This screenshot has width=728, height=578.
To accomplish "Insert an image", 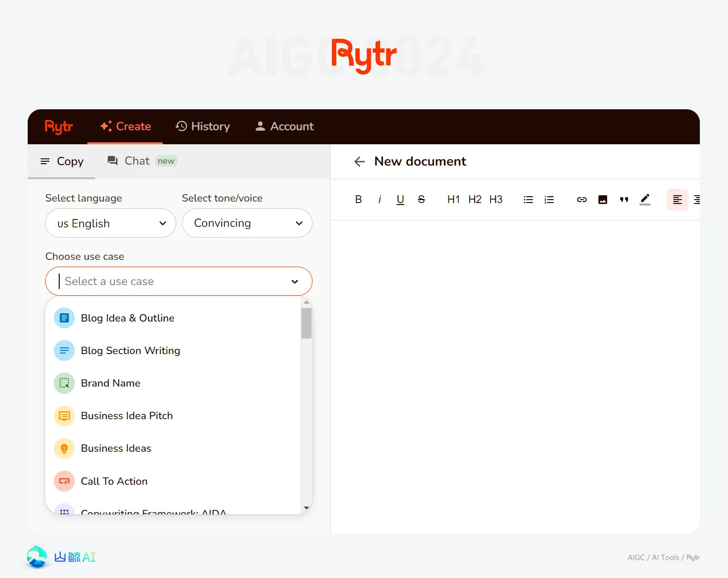I will pyautogui.click(x=603, y=200).
